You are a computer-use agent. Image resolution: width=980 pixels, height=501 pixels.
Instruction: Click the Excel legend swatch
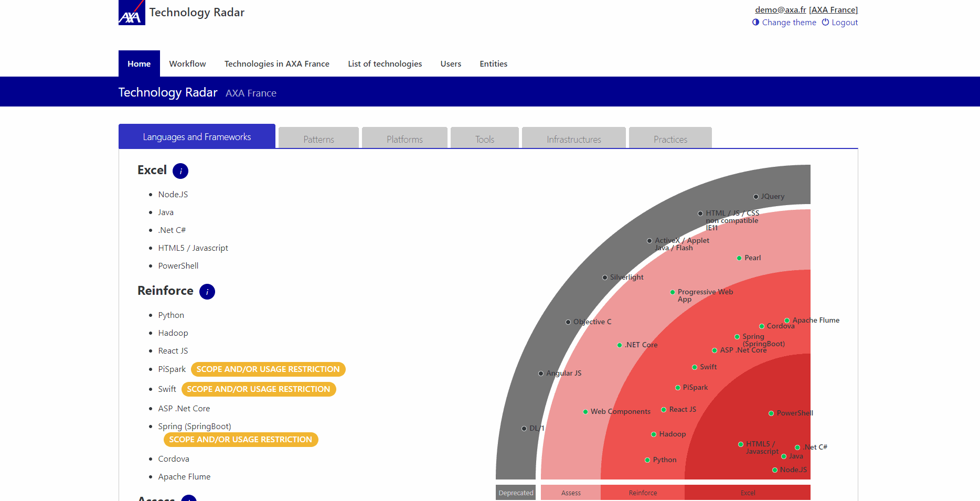[748, 493]
